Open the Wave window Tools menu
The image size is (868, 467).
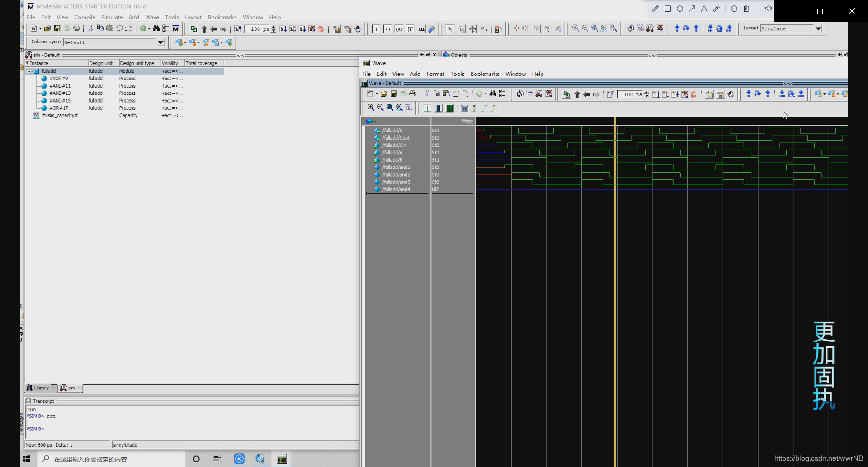(457, 74)
